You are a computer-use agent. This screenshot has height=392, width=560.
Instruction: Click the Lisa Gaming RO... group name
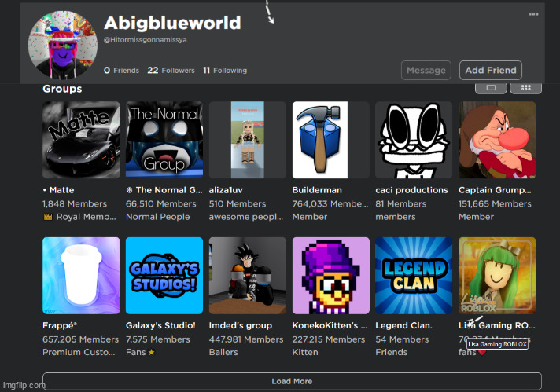coord(497,325)
